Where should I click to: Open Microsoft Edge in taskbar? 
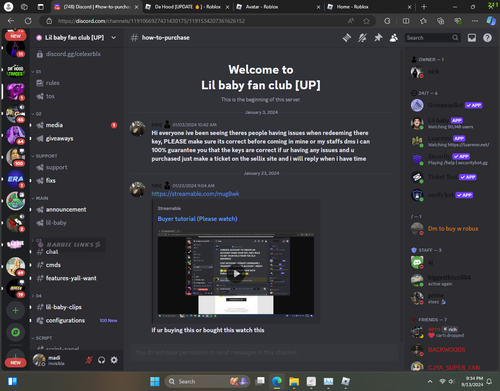point(277,381)
